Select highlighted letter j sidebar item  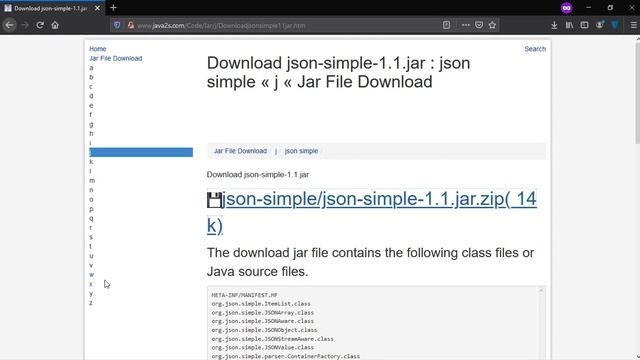pyautogui.click(x=141, y=152)
